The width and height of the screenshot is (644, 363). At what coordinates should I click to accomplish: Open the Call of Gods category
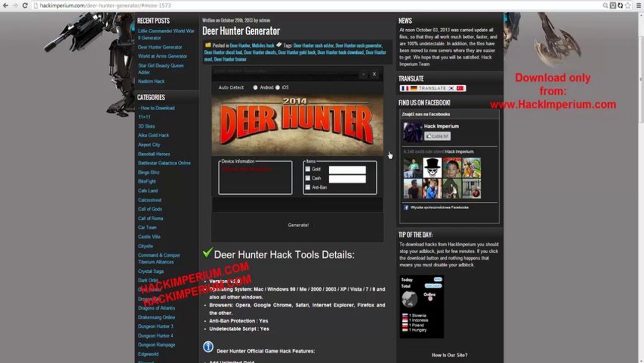(150, 209)
